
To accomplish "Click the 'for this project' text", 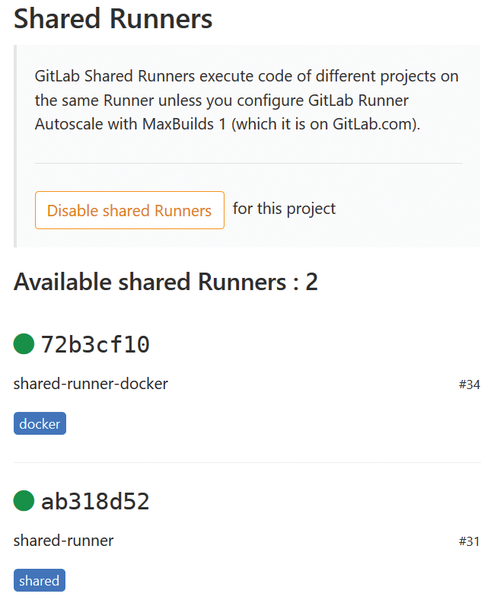I will click(x=284, y=209).
